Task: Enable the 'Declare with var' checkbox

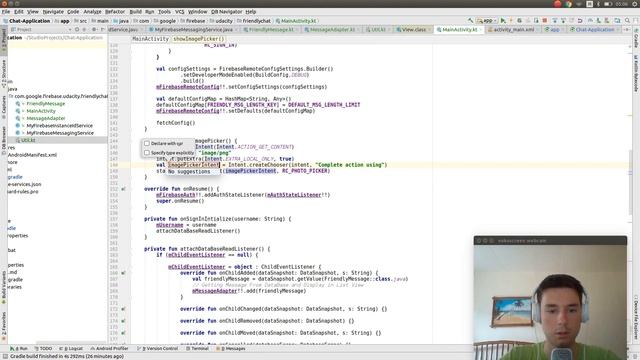Action: click(x=147, y=143)
